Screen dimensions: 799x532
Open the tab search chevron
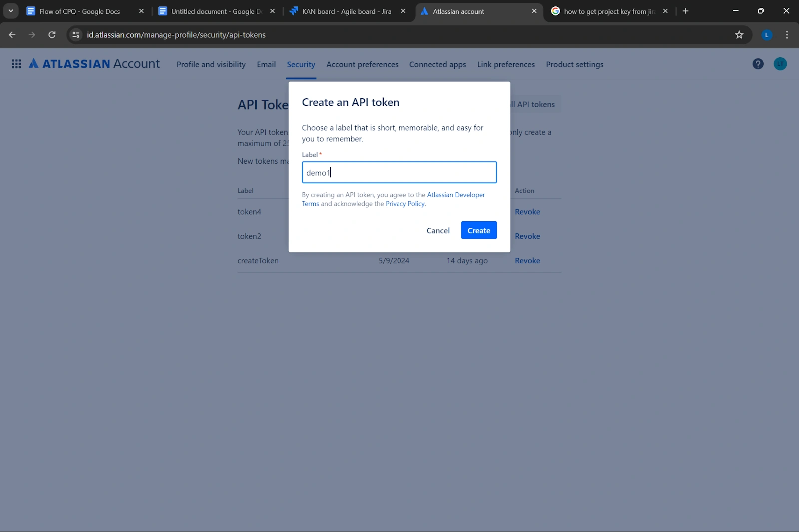tap(10, 11)
